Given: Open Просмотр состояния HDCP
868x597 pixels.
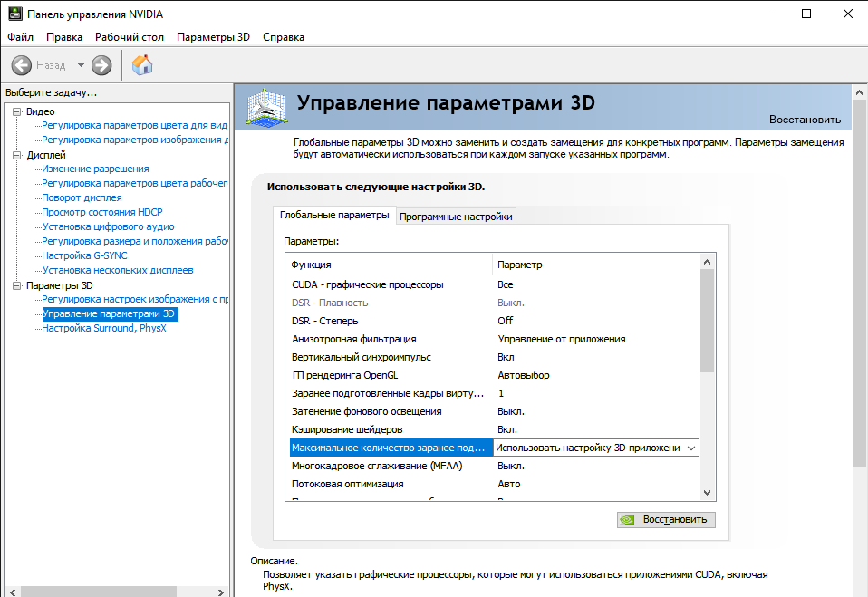Looking at the screenshot, I should [x=102, y=212].
